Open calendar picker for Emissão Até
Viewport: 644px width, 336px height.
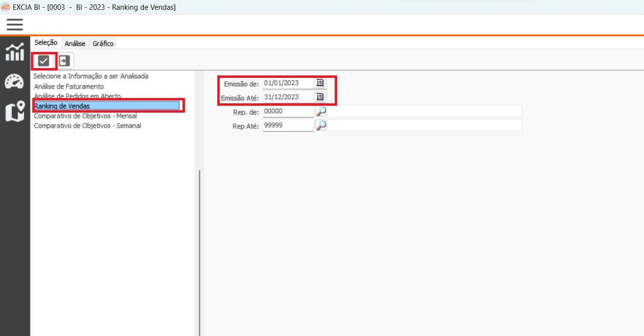coord(320,97)
